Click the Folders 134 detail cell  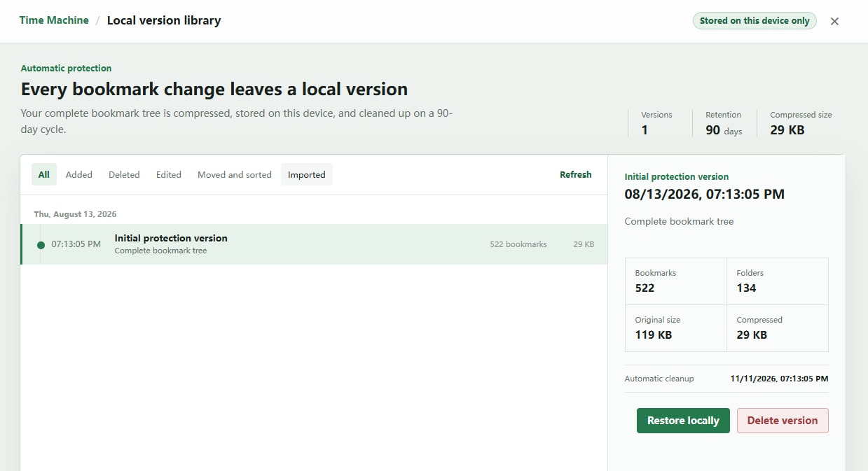point(778,281)
